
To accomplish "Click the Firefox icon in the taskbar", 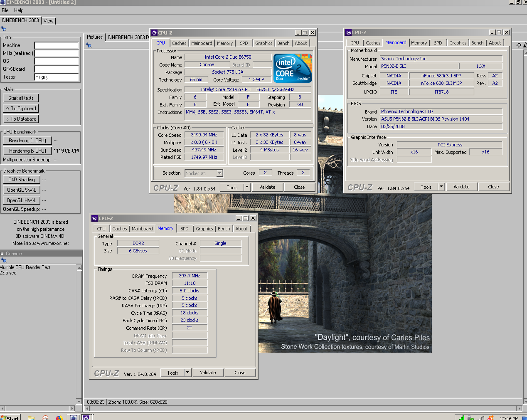I will click(59, 418).
